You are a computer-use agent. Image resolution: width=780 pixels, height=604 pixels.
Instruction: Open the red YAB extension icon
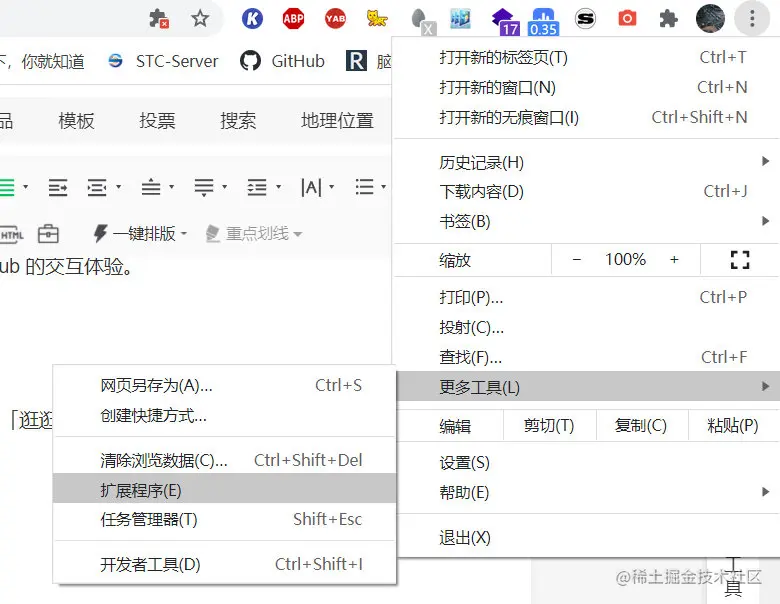[335, 19]
